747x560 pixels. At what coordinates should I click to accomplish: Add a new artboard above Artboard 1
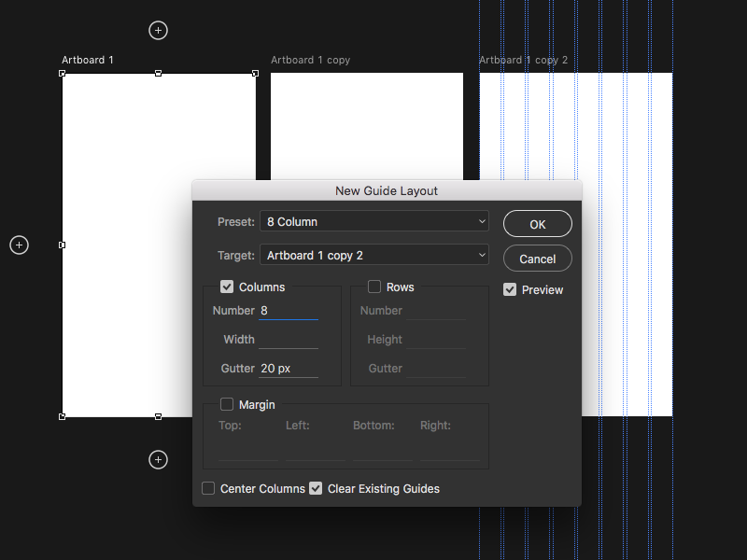[158, 31]
